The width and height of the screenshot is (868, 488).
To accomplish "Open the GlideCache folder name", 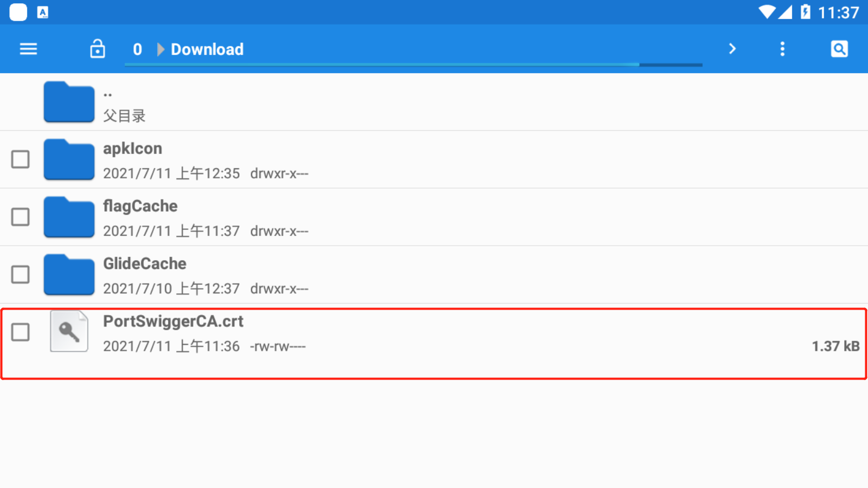I will coord(145,264).
